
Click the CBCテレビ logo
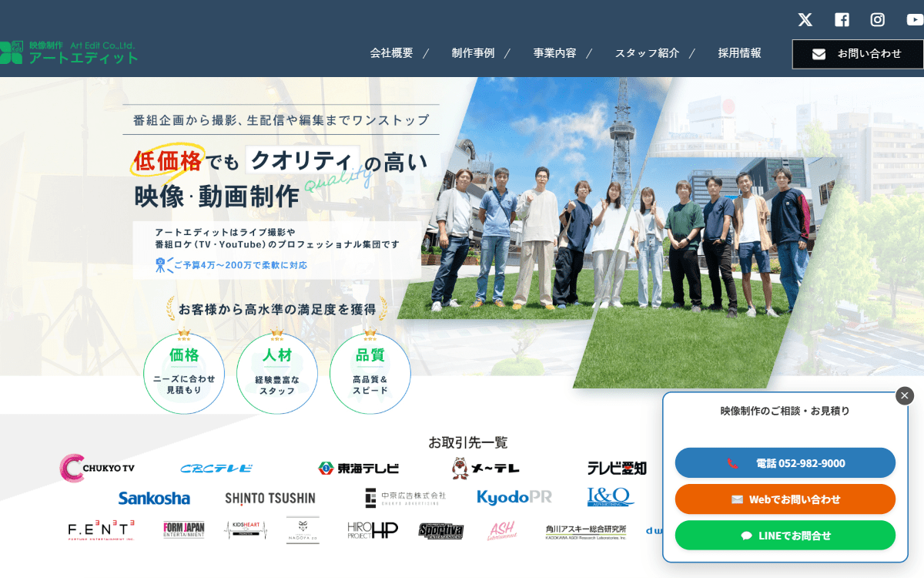point(216,468)
